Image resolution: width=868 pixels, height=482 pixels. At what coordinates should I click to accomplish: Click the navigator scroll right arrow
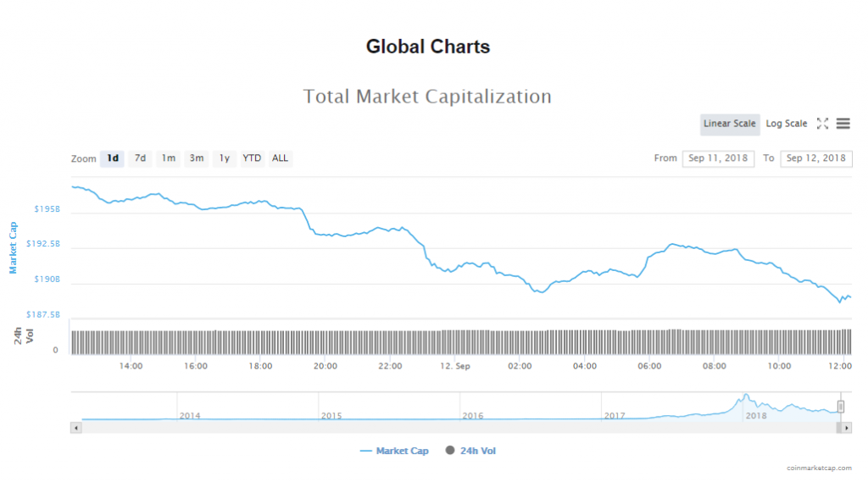click(847, 428)
